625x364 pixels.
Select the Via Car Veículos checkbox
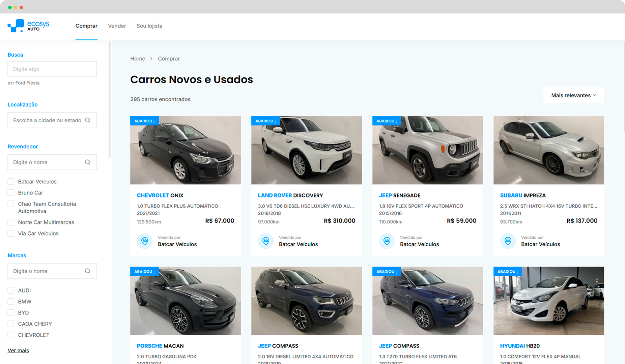pyautogui.click(x=11, y=234)
